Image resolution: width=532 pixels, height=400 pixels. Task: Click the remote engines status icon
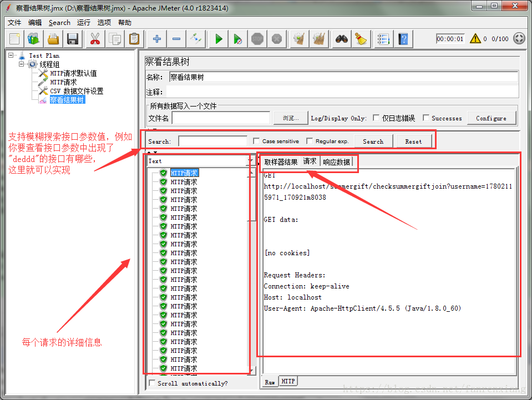[x=519, y=38]
